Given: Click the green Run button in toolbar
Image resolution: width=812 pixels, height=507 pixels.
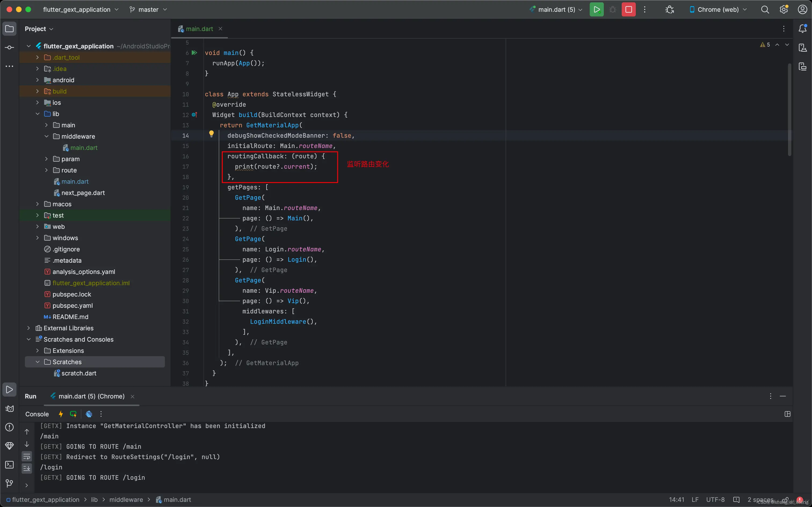Looking at the screenshot, I should click(596, 9).
